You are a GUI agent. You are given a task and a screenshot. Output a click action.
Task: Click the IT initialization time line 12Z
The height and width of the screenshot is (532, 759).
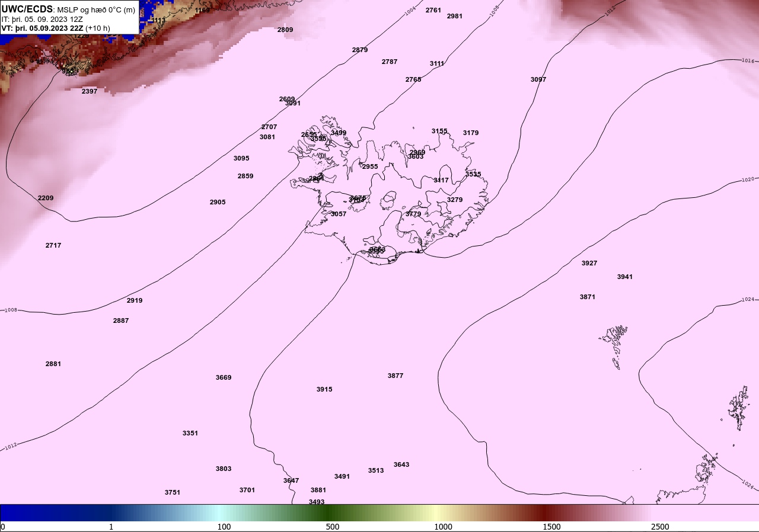pyautogui.click(x=42, y=19)
